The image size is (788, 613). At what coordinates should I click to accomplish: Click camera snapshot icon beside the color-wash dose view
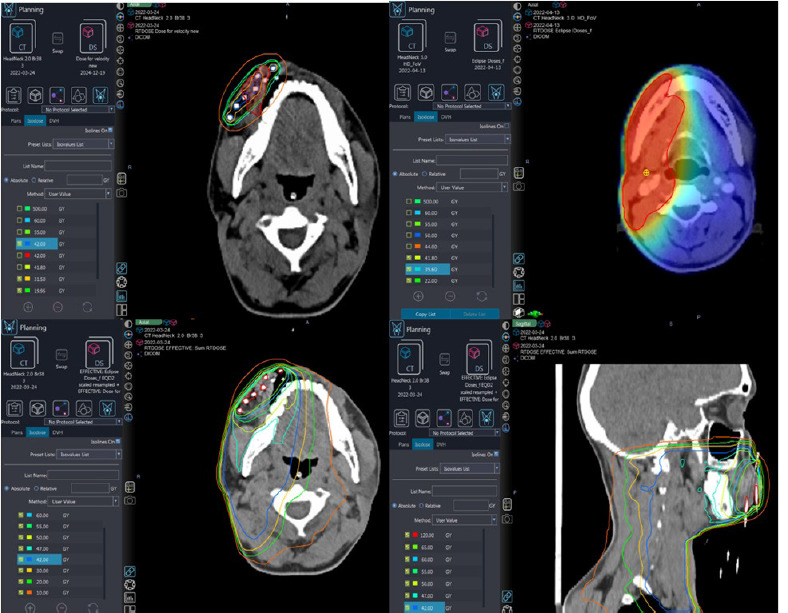coord(517,186)
